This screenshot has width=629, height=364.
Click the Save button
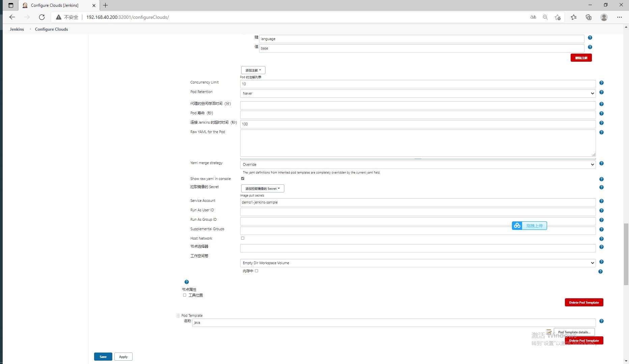pyautogui.click(x=103, y=357)
